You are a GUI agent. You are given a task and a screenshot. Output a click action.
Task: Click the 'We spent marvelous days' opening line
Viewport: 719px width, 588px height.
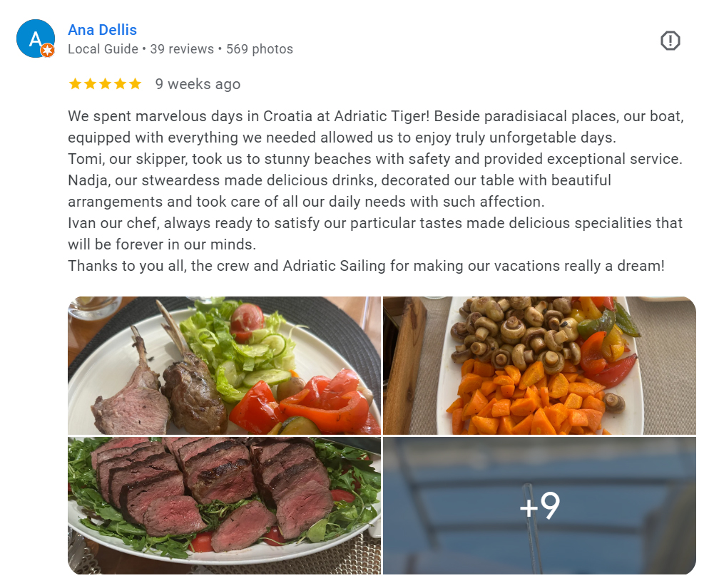pos(376,127)
